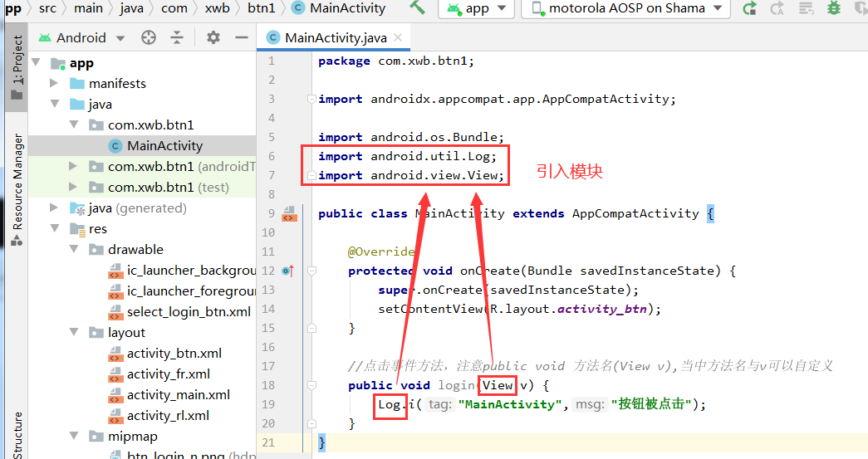Click the override gutter icon on line 12
This screenshot has height=459, width=868.
[x=288, y=271]
